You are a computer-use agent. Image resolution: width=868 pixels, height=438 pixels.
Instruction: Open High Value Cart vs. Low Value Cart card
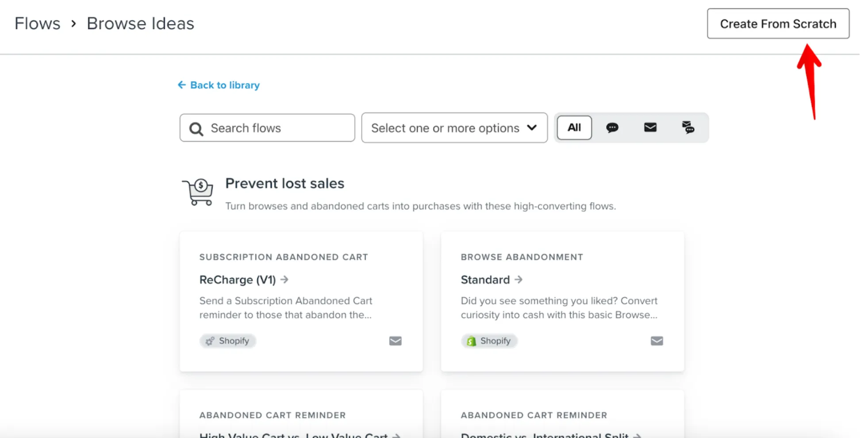pyautogui.click(x=301, y=414)
